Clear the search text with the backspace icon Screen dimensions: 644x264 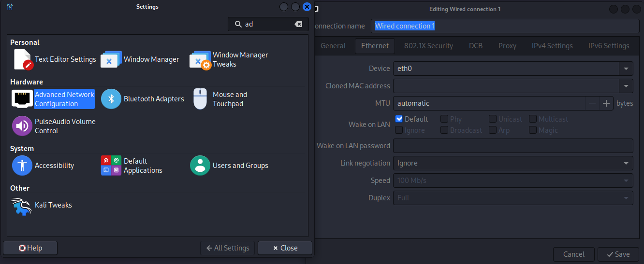point(298,24)
